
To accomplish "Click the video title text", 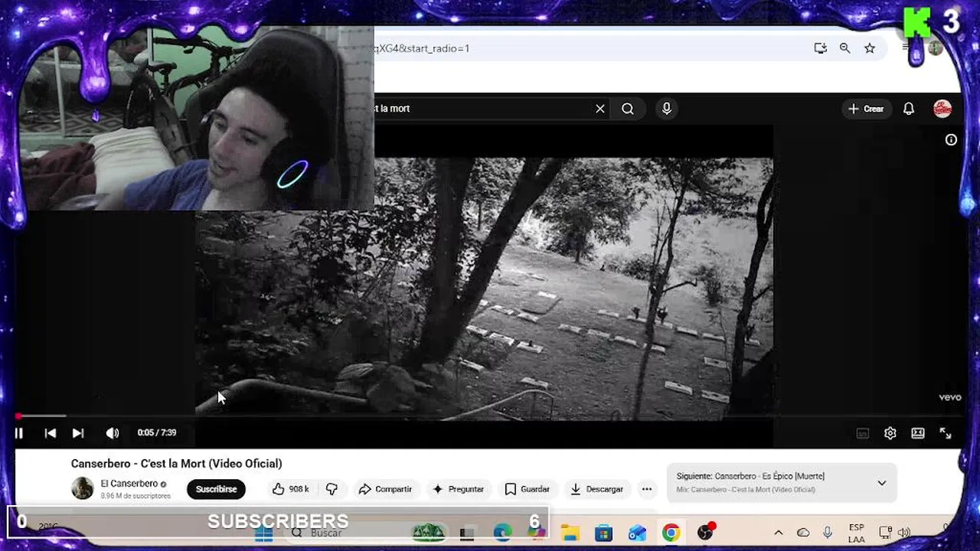I will pos(177,464).
